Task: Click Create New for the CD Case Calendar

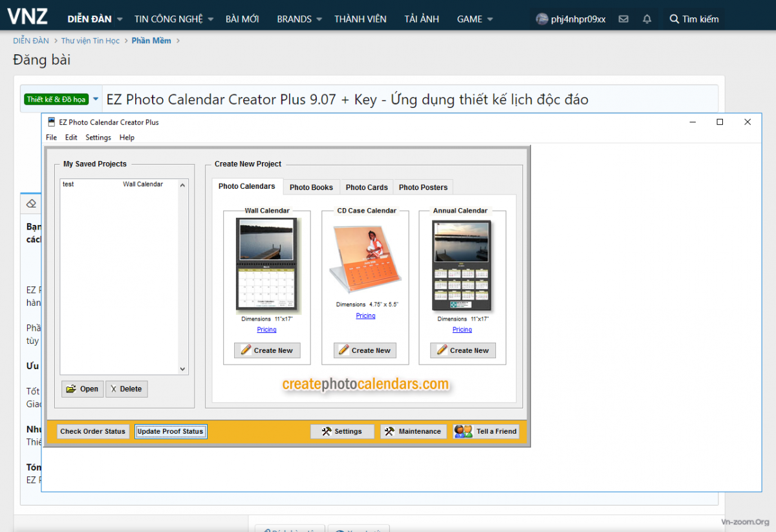Action: click(364, 350)
